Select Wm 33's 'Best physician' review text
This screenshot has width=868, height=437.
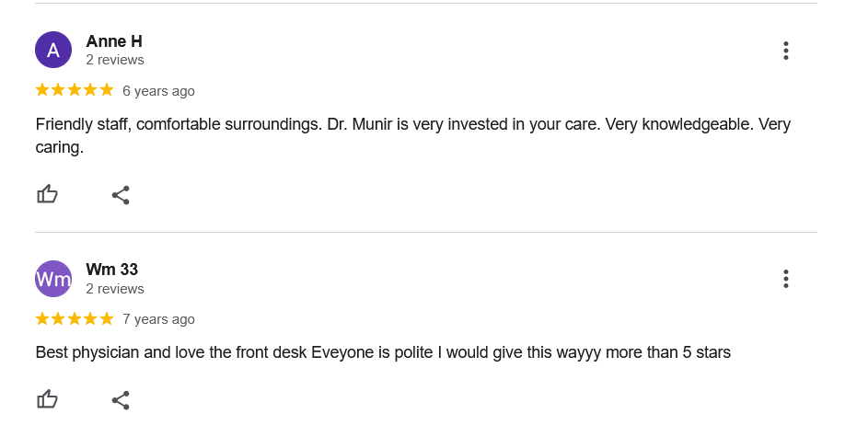point(383,352)
